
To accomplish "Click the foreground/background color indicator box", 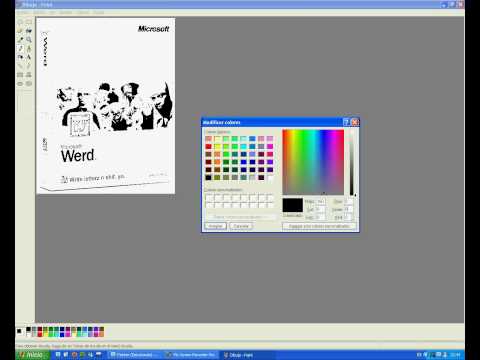I will pos(20,331).
